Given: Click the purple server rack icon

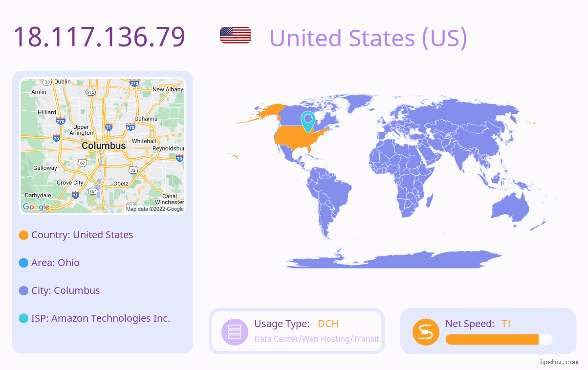Looking at the screenshot, I should [x=235, y=332].
